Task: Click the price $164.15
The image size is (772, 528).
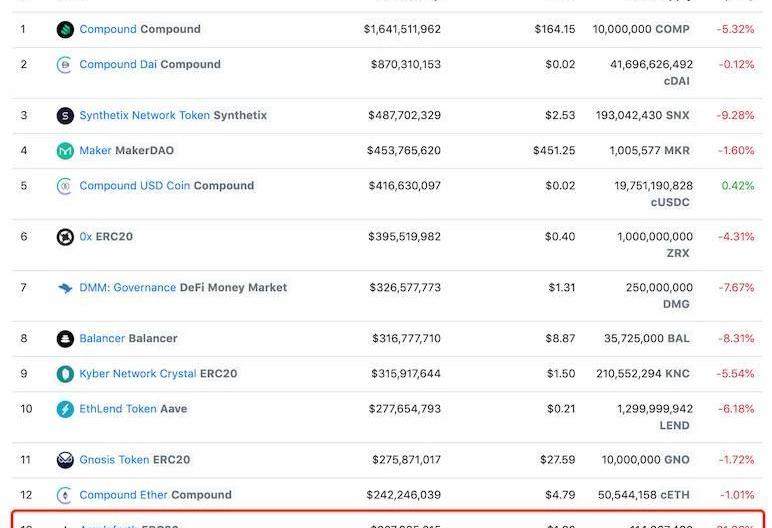Action: (555, 29)
